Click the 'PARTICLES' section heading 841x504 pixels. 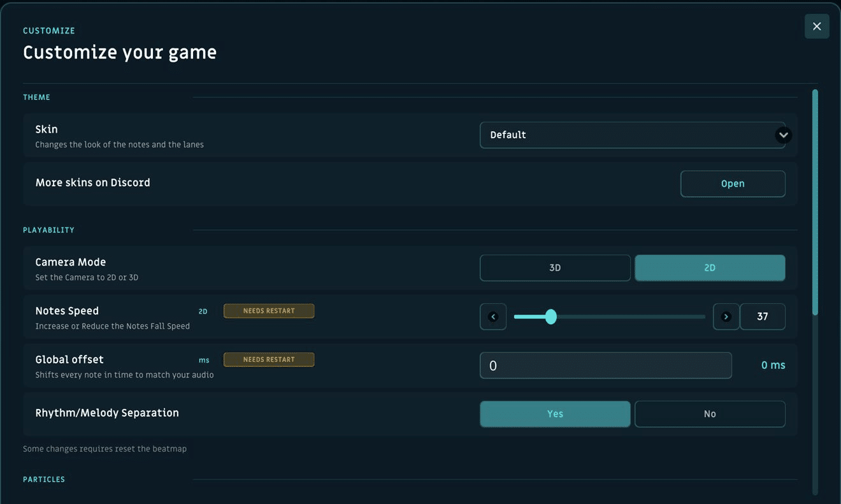coord(44,479)
